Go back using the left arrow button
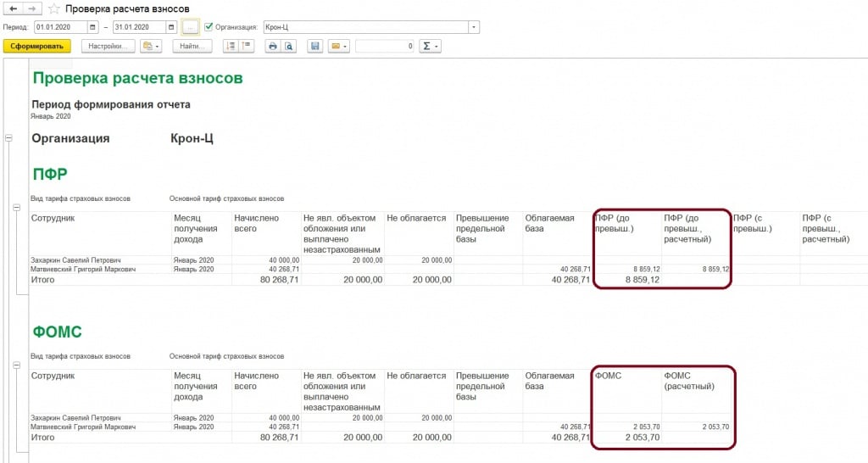Image resolution: width=868 pixels, height=463 pixels. point(13,8)
